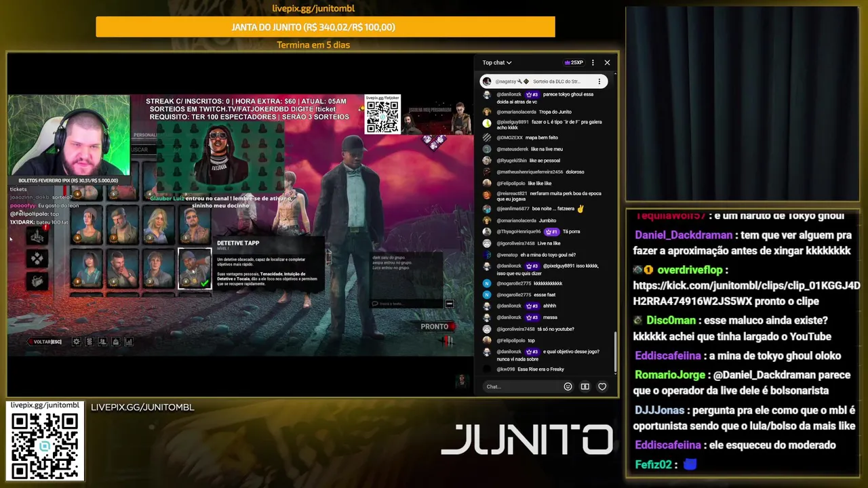Viewport: 868px width, 488px height.
Task: Click the friends icon in bottom game toolbar
Action: (102, 342)
